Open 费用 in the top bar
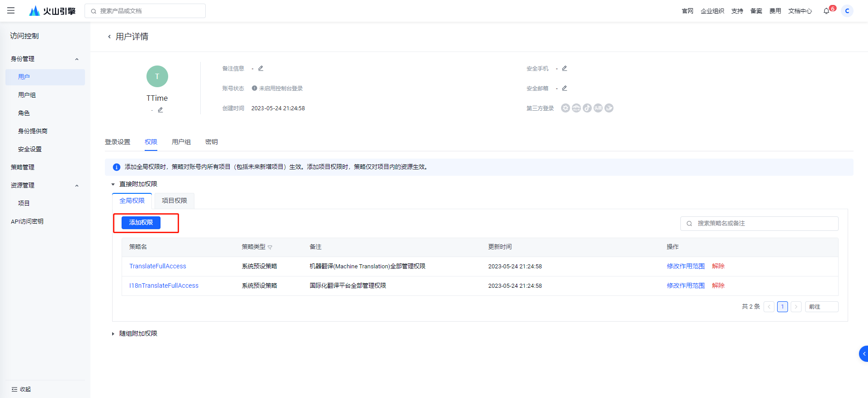 tap(775, 11)
